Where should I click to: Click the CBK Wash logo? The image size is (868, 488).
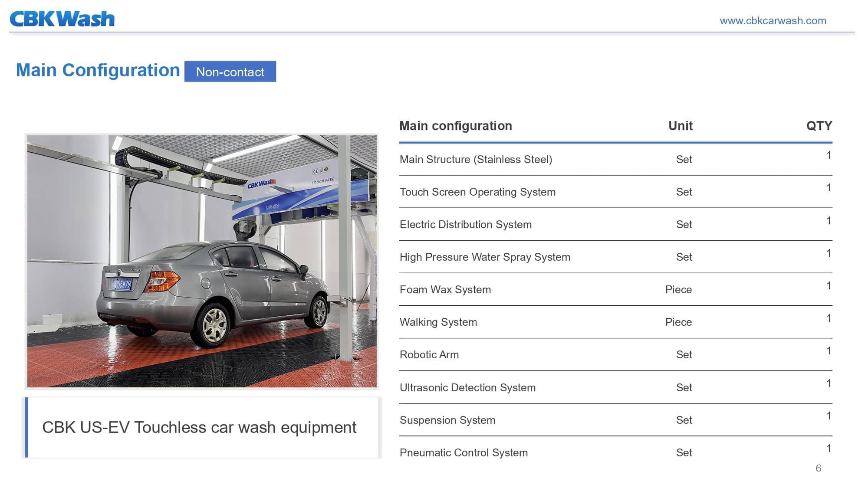pos(62,19)
